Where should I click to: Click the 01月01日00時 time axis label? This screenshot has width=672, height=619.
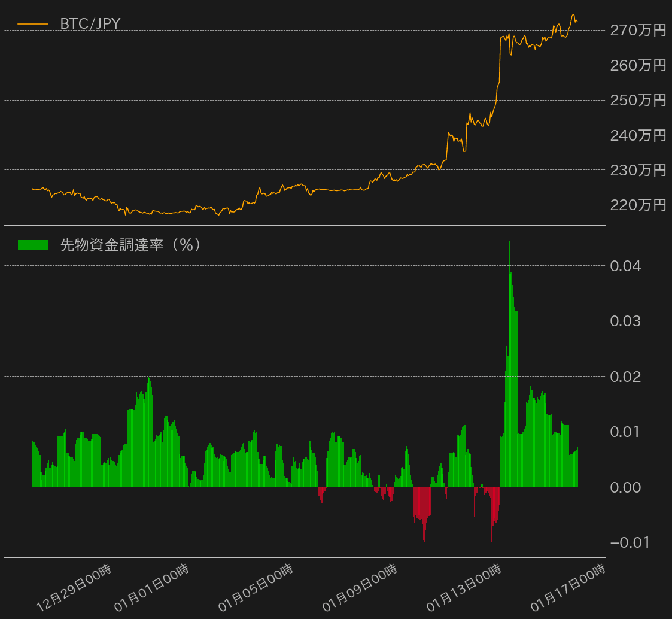click(151, 588)
